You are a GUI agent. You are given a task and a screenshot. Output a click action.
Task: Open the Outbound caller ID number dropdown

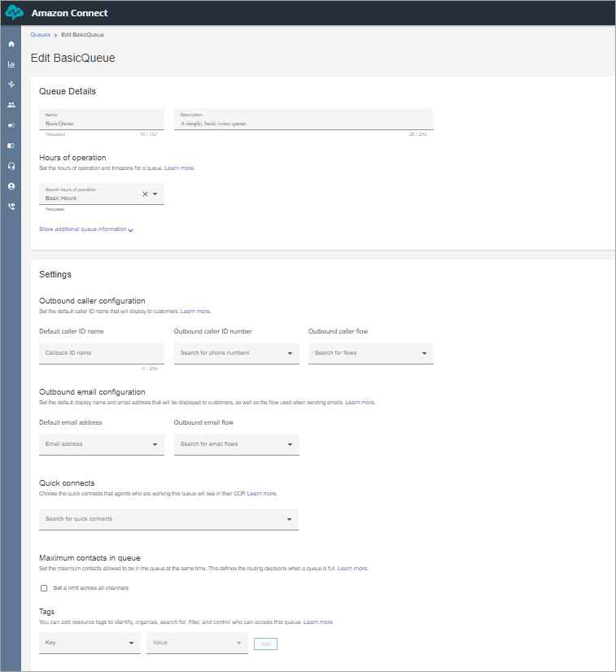point(236,353)
